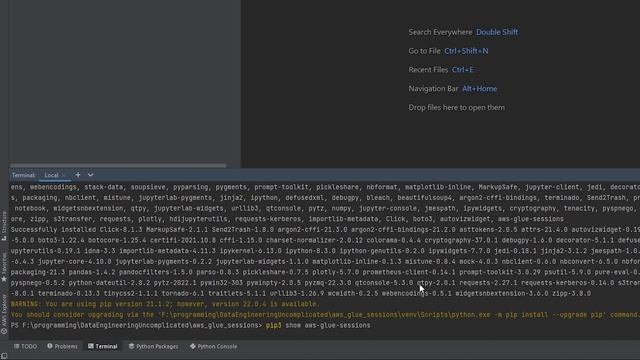640x360 pixels.
Task: Open the Python Console tool window
Action: click(x=213, y=346)
